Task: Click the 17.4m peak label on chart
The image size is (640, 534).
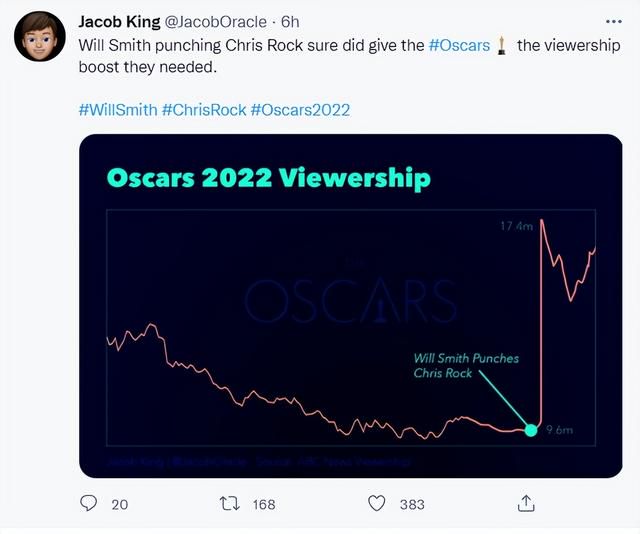Action: tap(517, 226)
